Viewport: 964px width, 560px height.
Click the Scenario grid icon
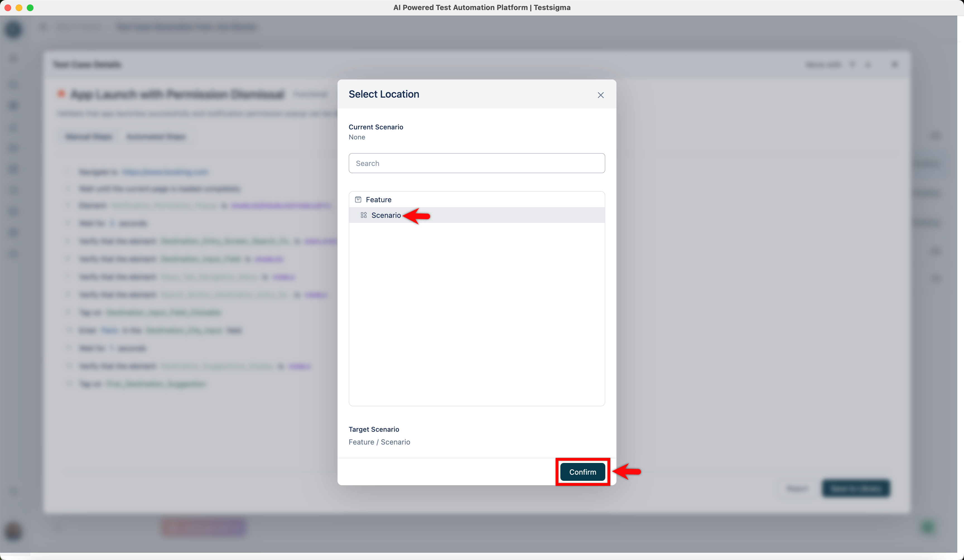(363, 215)
